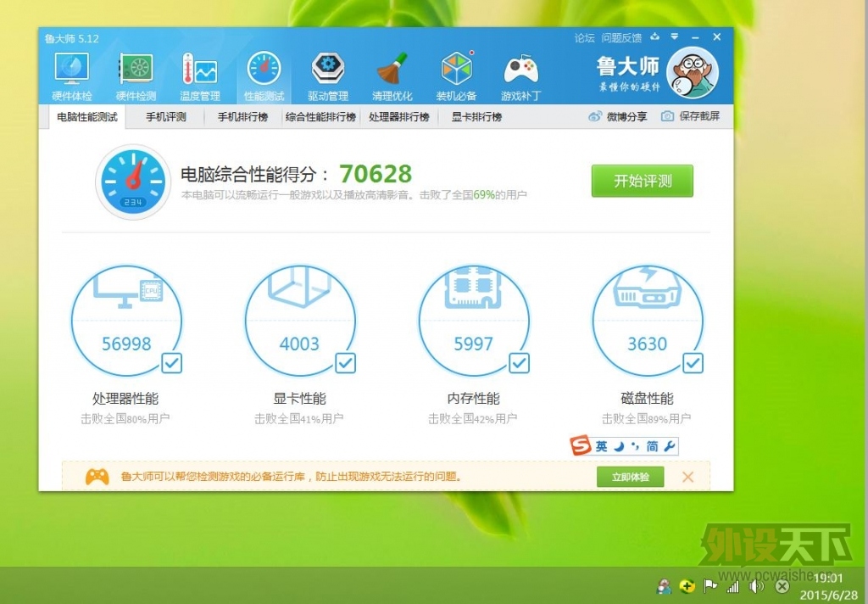Viewport: 868px width, 604px height.
Task: Uncheck the 处理器性能 test checkbox
Action: (172, 363)
